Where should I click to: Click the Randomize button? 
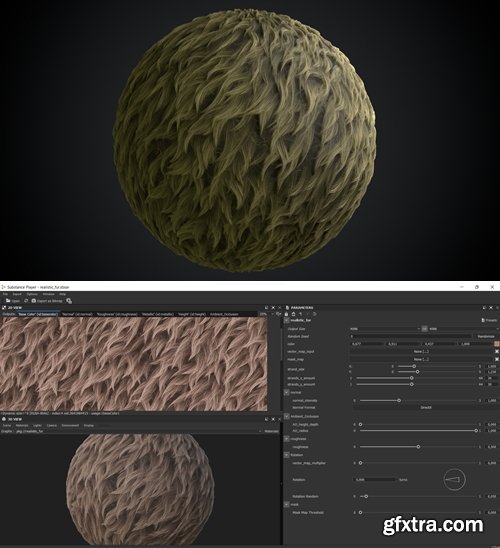(x=486, y=336)
